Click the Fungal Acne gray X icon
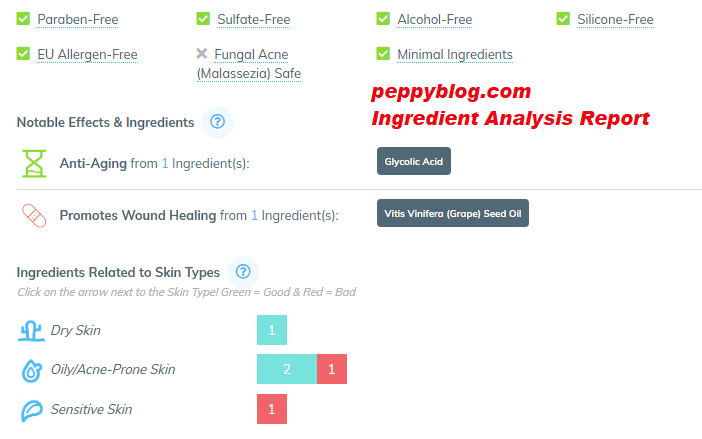 (203, 54)
